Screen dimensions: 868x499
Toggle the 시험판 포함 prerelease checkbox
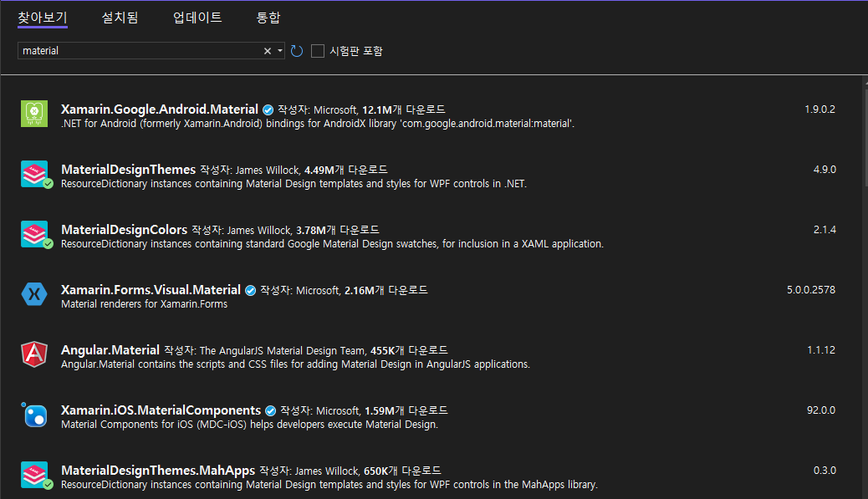pos(318,51)
